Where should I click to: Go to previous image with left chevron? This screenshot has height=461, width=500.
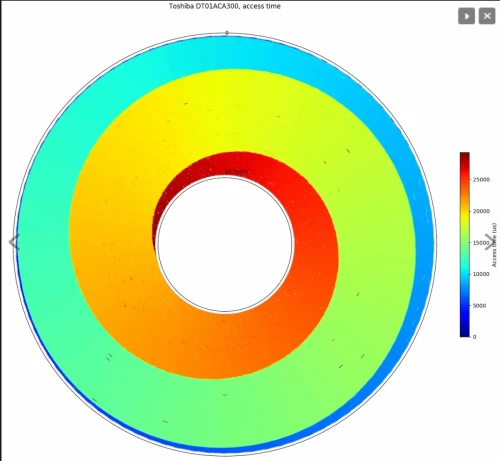point(14,242)
